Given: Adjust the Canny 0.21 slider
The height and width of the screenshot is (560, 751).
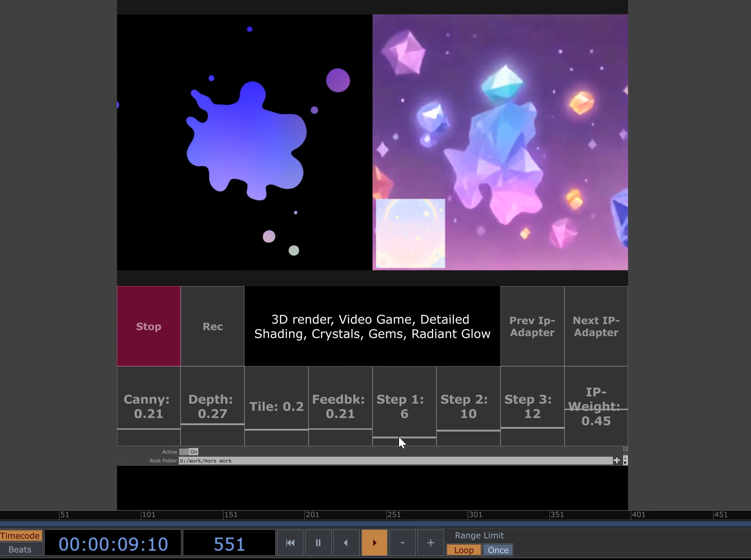Looking at the screenshot, I should tap(149, 406).
